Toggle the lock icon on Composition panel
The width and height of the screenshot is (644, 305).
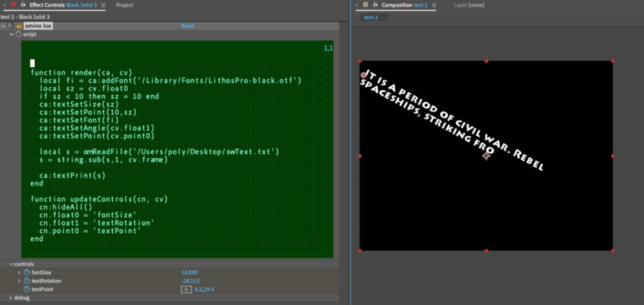(x=375, y=4)
